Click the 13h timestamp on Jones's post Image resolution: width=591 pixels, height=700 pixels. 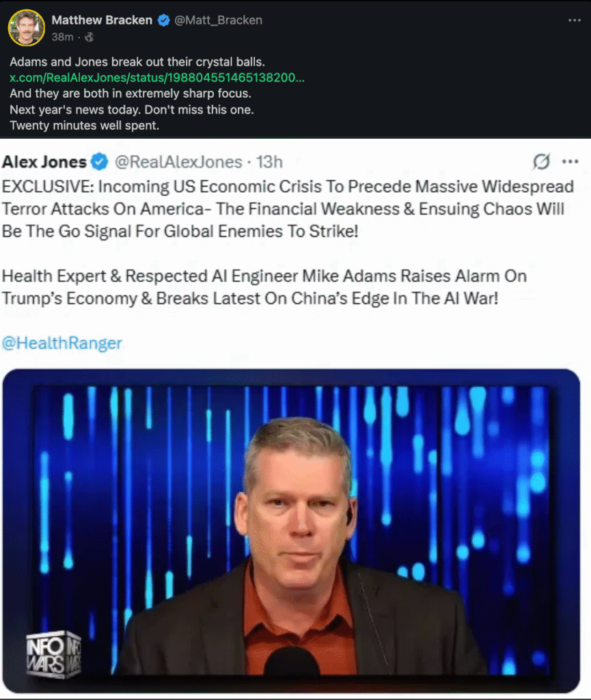[x=269, y=161]
